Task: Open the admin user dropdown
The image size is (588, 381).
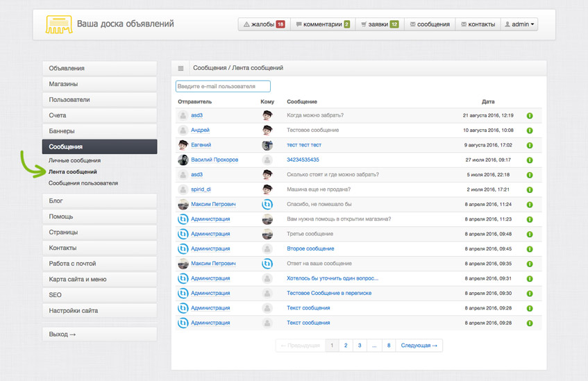Action: [519, 24]
